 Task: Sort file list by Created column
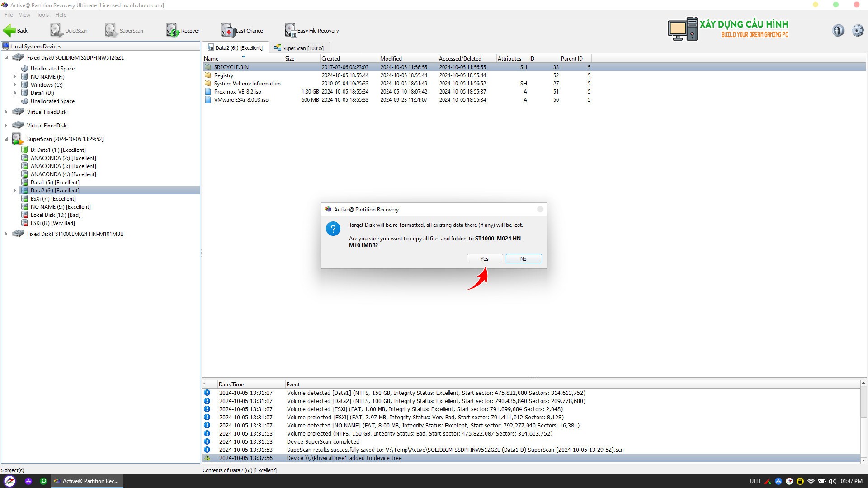(x=349, y=58)
